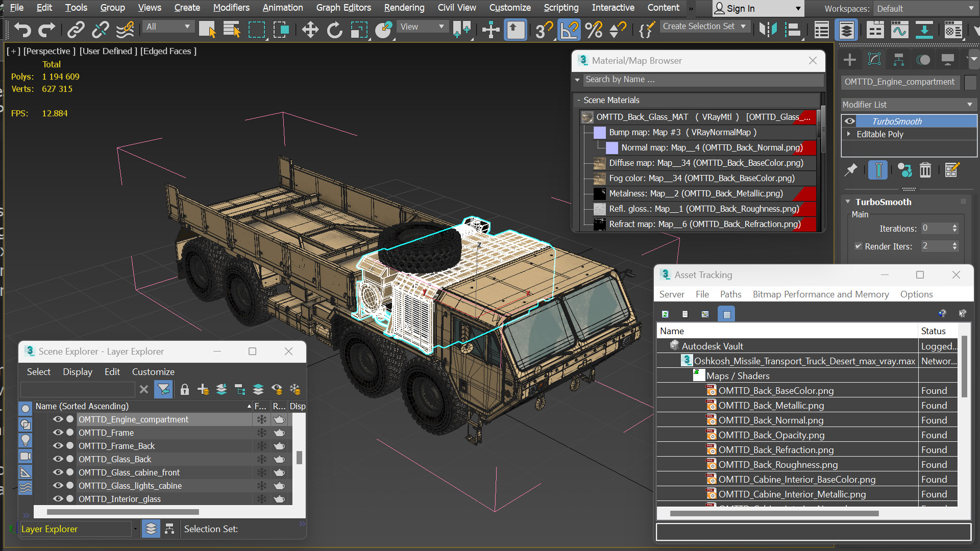This screenshot has height=551, width=980.
Task: Click the Name column header in Asset Tracking
Action: [x=787, y=331]
